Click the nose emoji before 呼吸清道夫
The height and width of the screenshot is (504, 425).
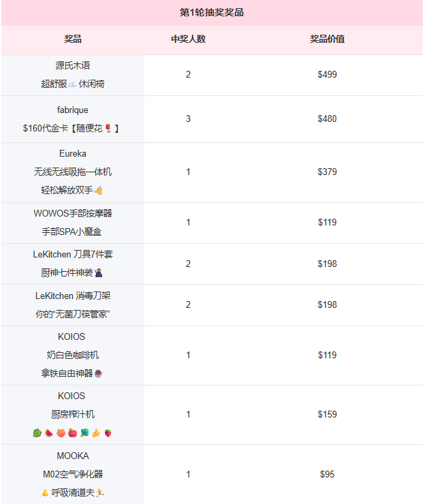coord(46,492)
